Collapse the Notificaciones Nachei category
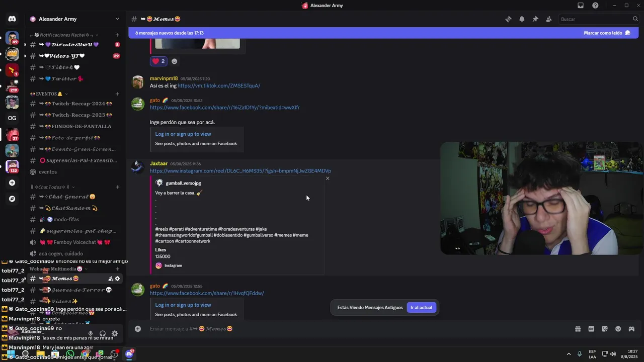 pyautogui.click(x=64, y=35)
